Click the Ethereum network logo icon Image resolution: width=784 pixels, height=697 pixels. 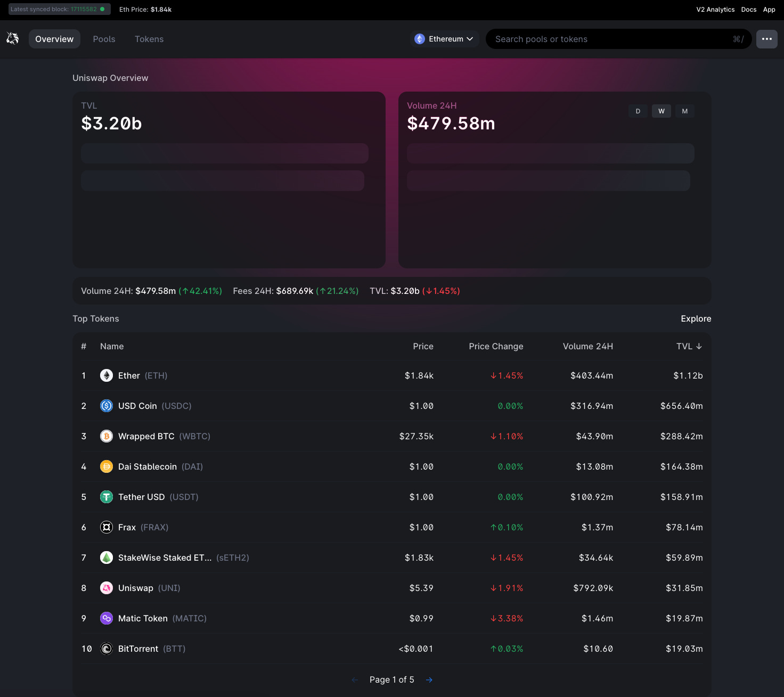pos(420,39)
